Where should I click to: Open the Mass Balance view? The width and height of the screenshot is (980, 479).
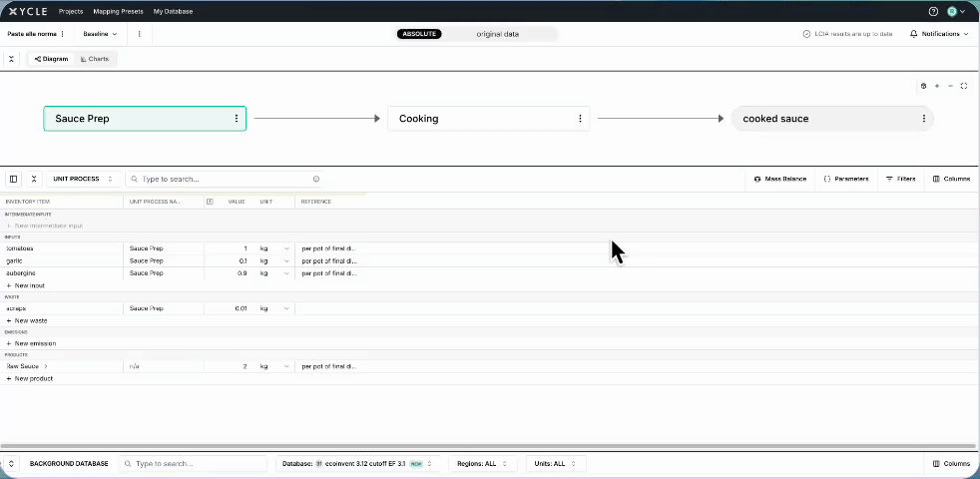point(780,179)
